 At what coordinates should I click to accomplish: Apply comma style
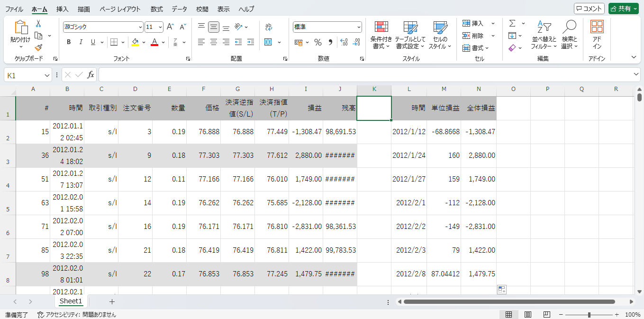click(330, 42)
